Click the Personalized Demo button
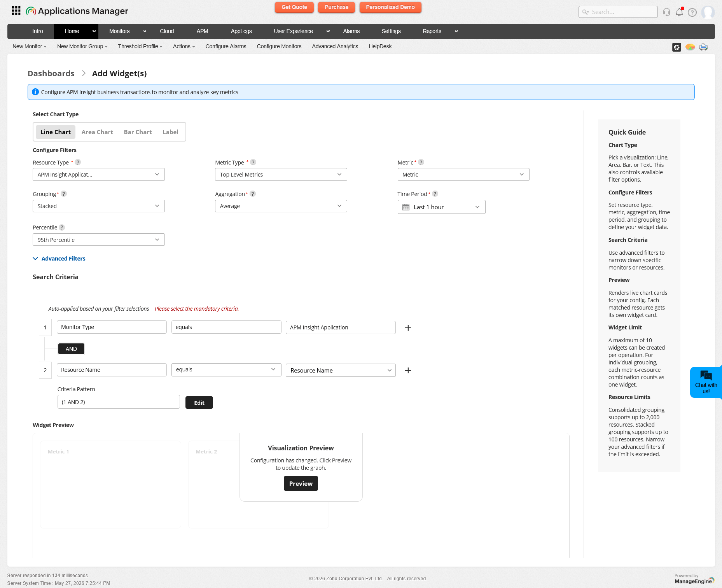This screenshot has width=722, height=588. click(390, 7)
